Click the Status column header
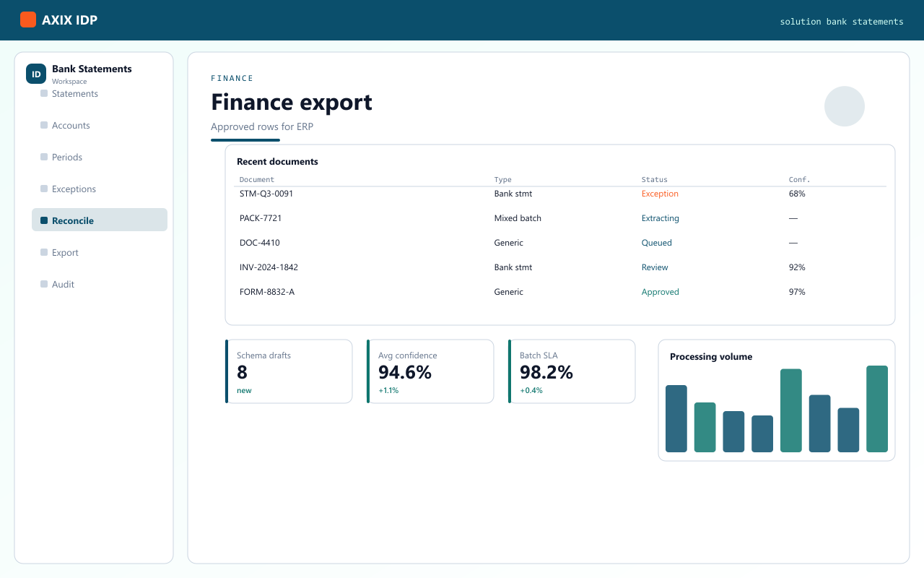The height and width of the screenshot is (578, 924). [655, 179]
